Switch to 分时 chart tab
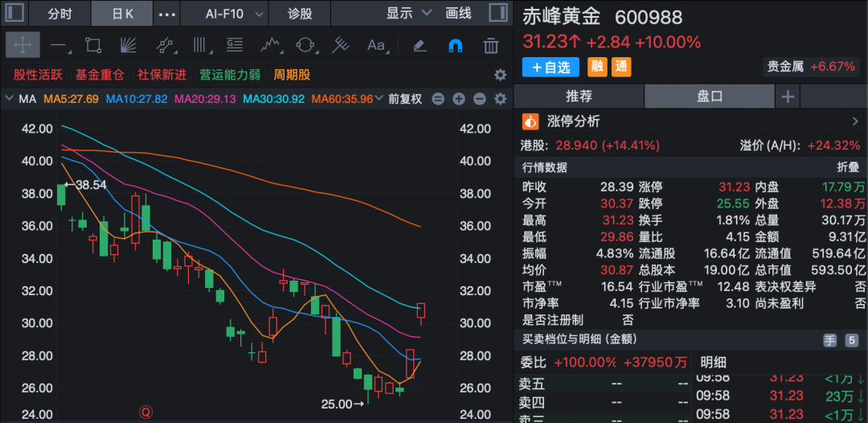The width and height of the screenshot is (868, 423). (x=59, y=14)
